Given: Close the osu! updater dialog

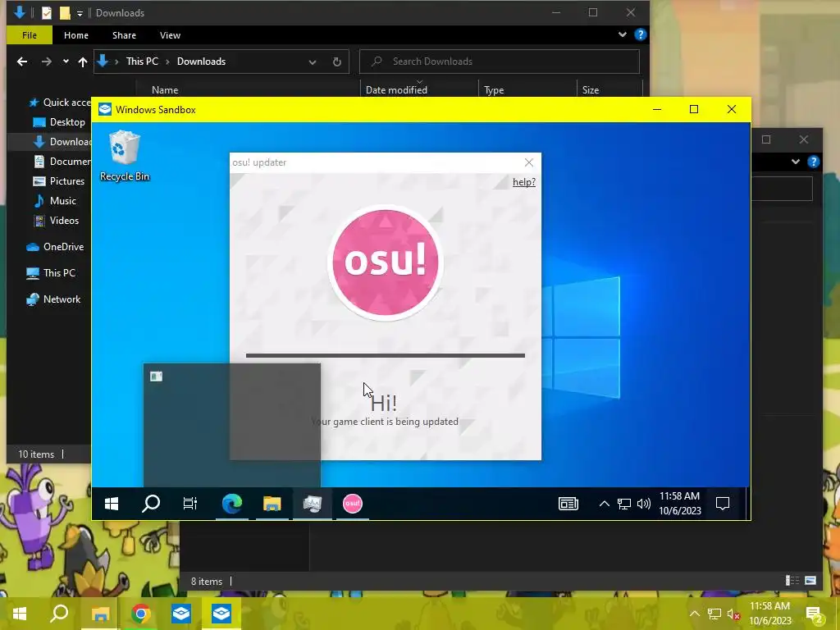Looking at the screenshot, I should tap(529, 162).
